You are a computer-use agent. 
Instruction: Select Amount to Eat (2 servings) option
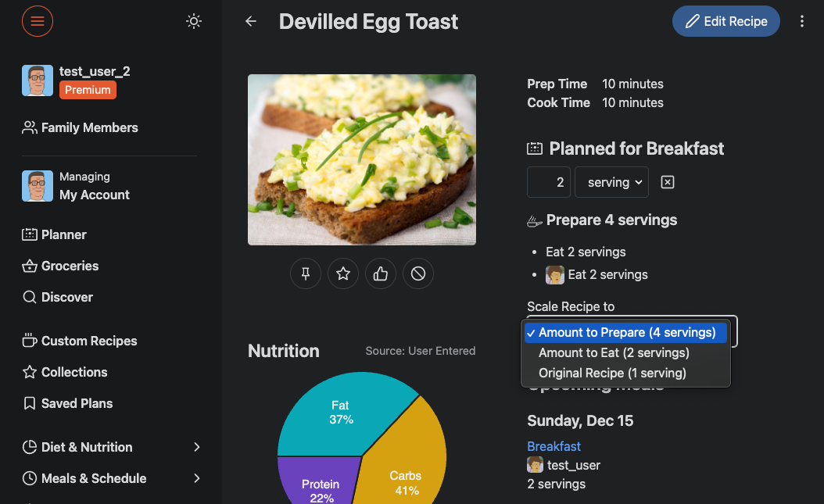click(x=614, y=352)
